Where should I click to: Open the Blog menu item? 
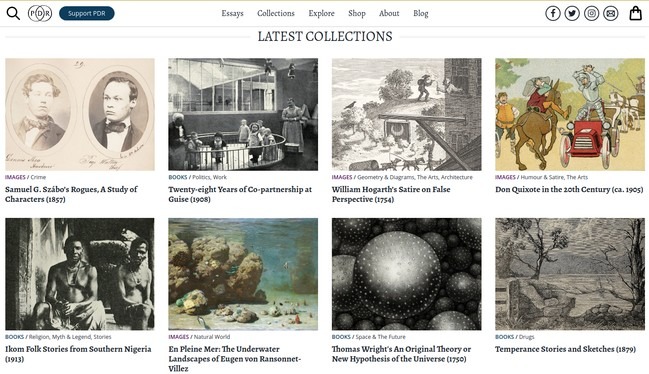tap(421, 13)
